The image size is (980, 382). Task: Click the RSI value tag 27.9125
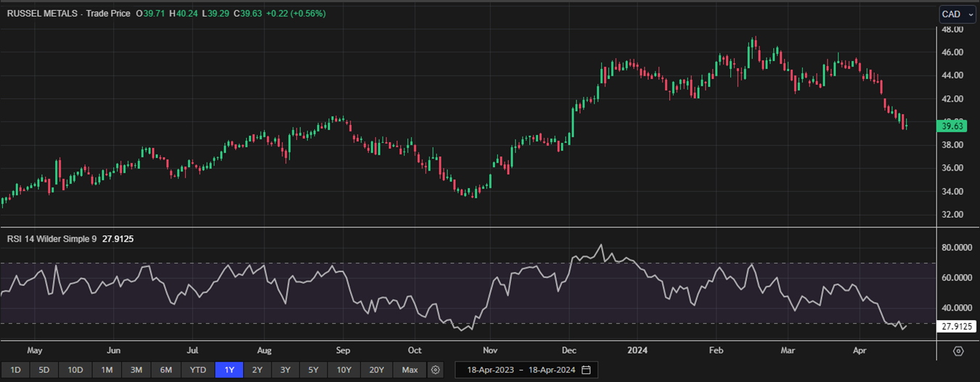pyautogui.click(x=955, y=327)
